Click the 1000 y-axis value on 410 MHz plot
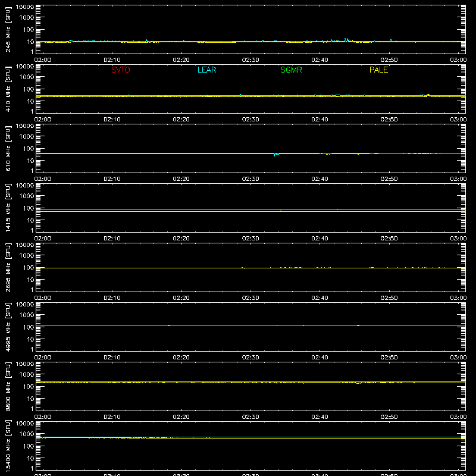Screen dimensions: 476x476 pyautogui.click(x=27, y=77)
